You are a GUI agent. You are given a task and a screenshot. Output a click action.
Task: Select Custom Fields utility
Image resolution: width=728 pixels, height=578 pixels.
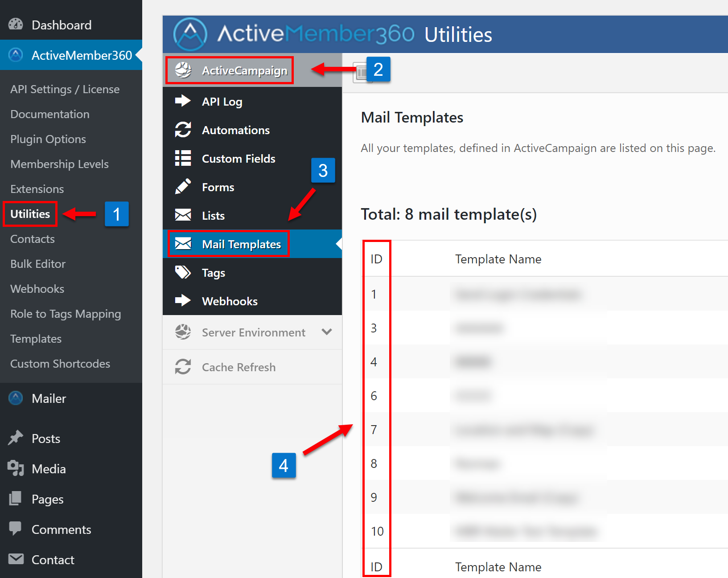point(252,158)
